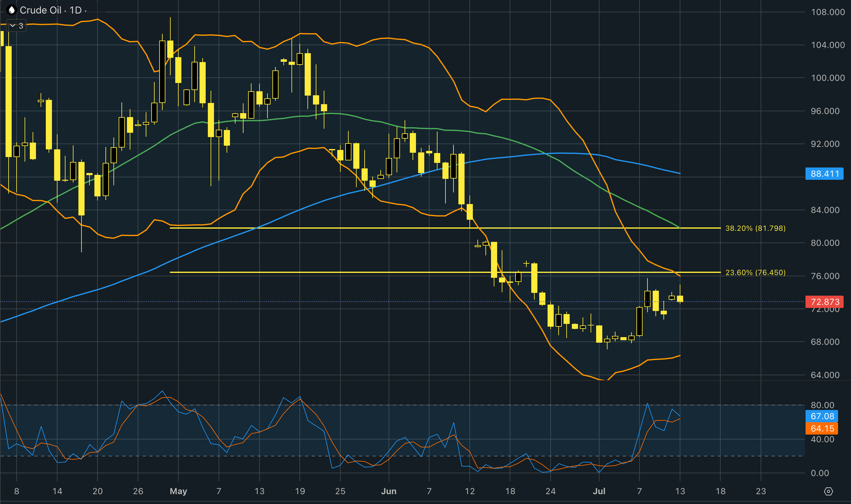Click the May label on time axis
Screen dimensions: 851x504
[x=178, y=491]
